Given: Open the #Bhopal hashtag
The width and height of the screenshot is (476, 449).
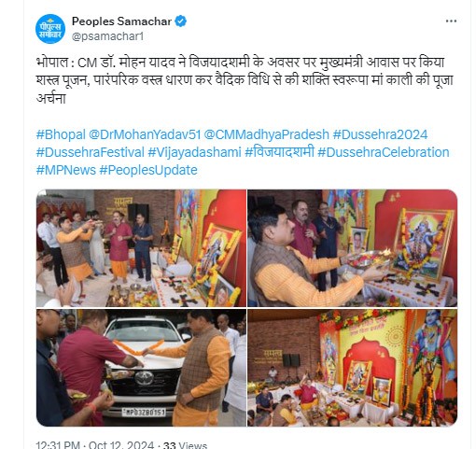Looking at the screenshot, I should click(61, 134).
